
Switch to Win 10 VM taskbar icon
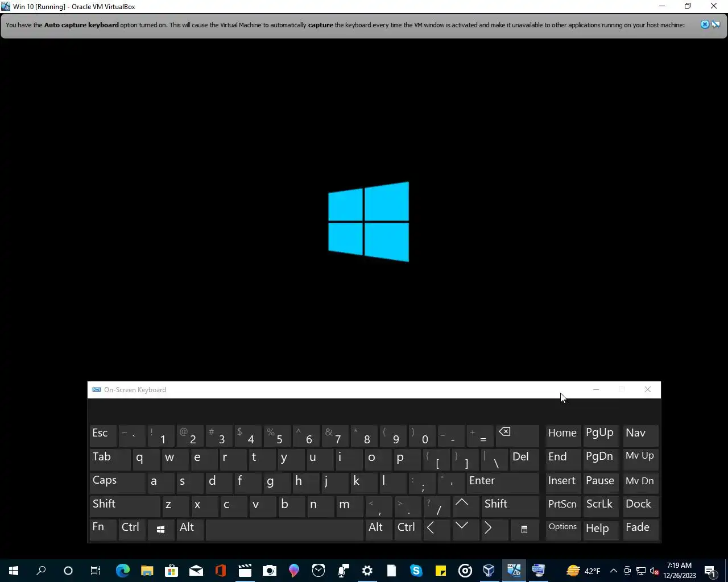514,571
